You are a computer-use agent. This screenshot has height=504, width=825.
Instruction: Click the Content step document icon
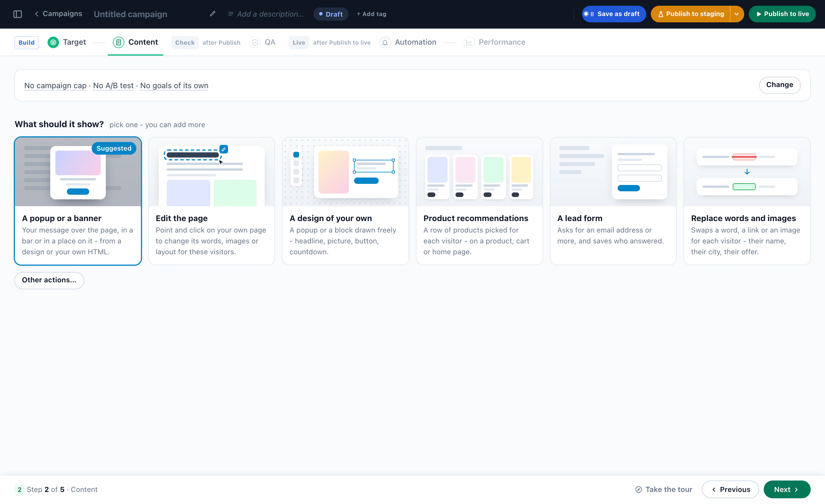point(118,42)
